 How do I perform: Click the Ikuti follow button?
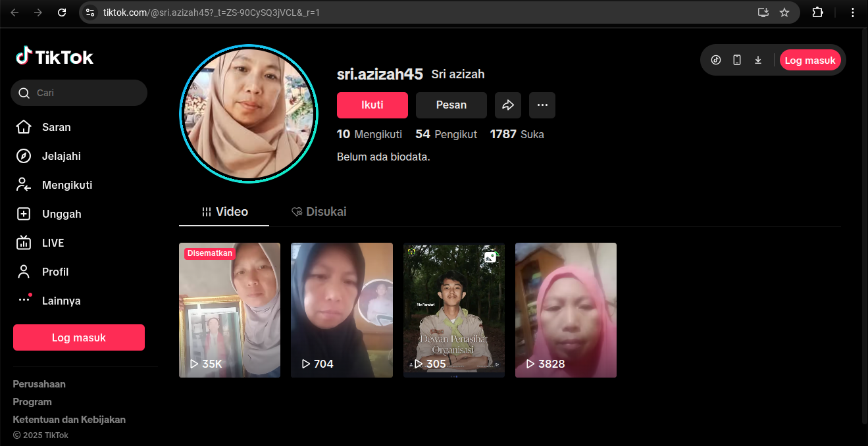372,105
